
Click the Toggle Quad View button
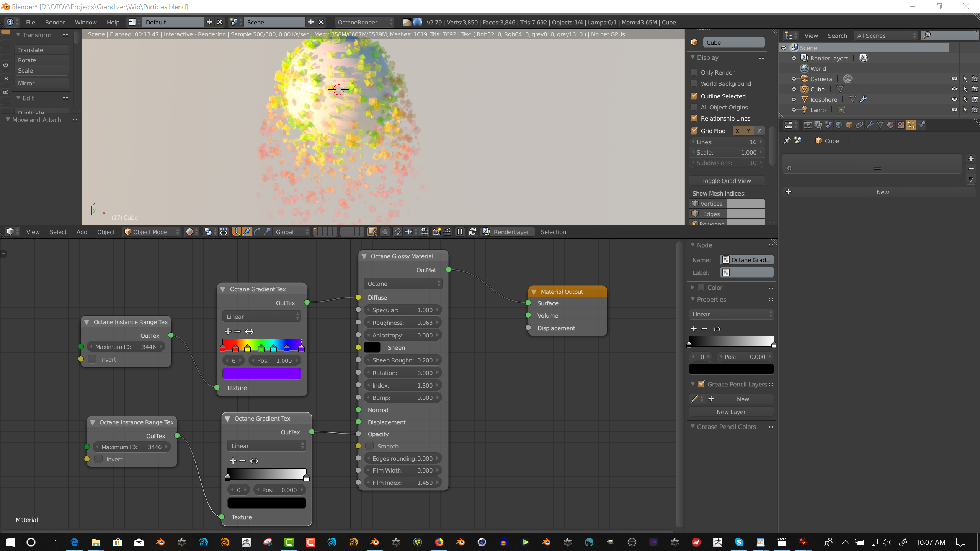(726, 181)
